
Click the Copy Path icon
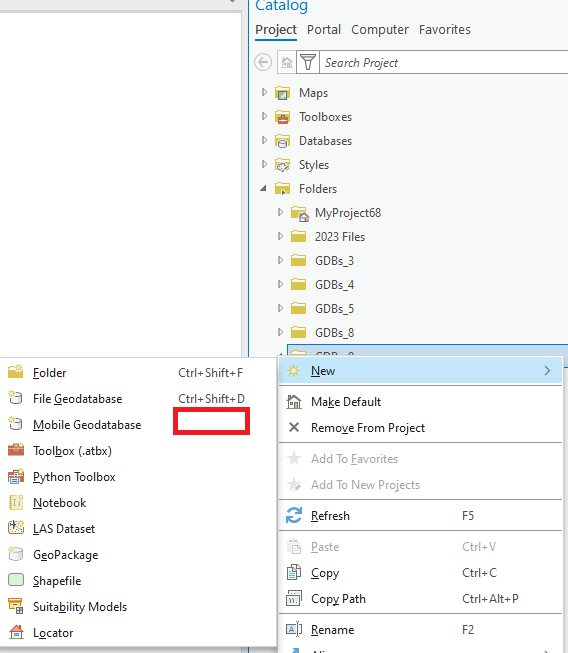(x=294, y=598)
